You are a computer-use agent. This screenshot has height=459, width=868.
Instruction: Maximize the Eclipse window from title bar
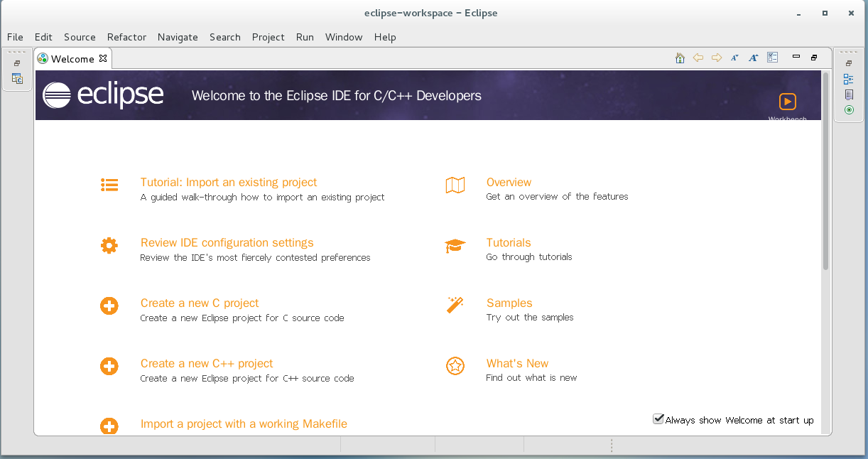click(x=825, y=13)
